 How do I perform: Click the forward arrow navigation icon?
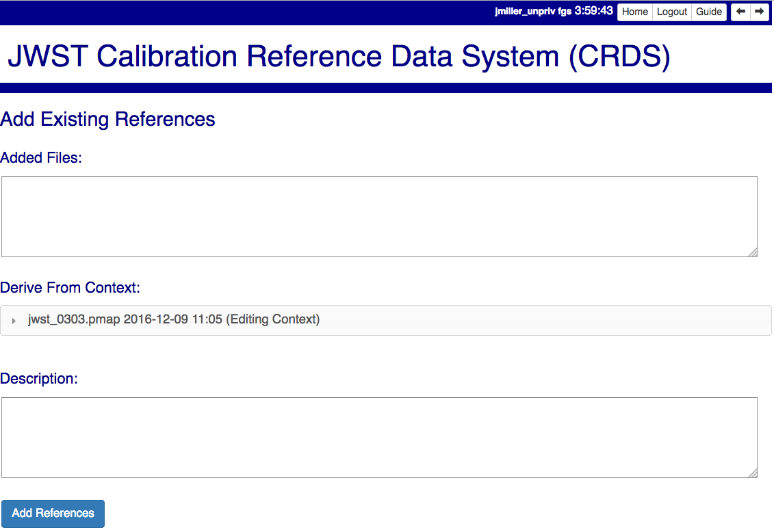pyautogui.click(x=759, y=12)
